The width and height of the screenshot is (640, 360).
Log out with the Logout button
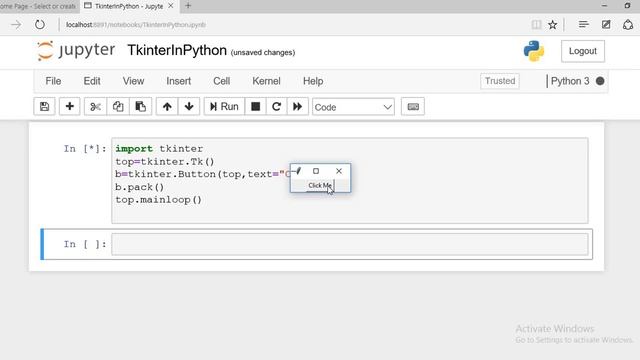(583, 51)
